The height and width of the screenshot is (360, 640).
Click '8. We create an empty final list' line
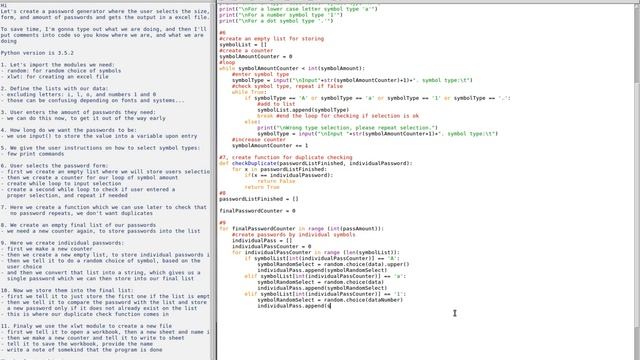78,225
